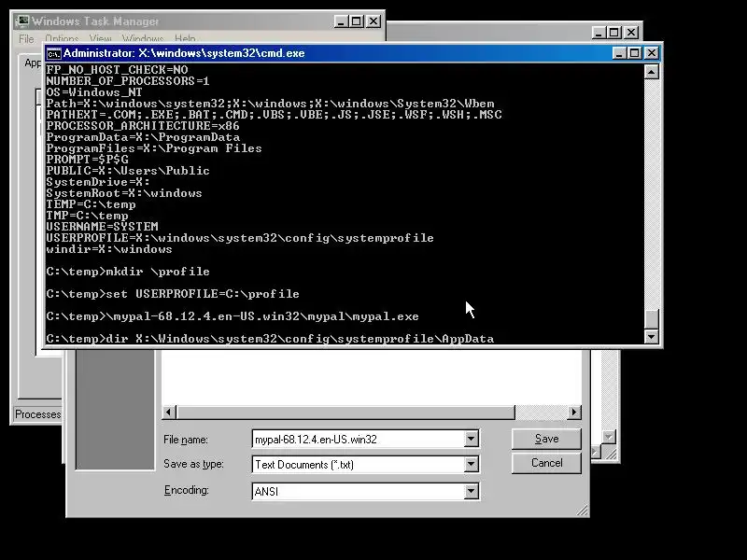The height and width of the screenshot is (560, 747).
Task: Open the File name dropdown arrow
Action: 471,439
